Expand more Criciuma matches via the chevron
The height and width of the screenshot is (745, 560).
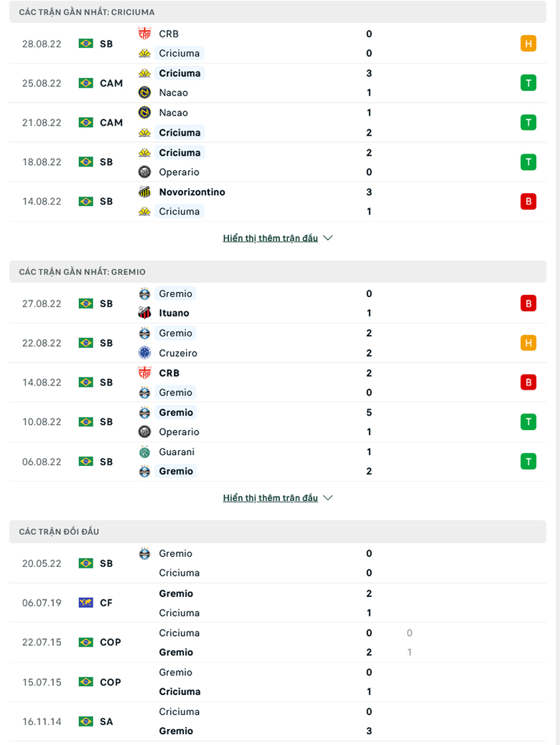point(328,238)
